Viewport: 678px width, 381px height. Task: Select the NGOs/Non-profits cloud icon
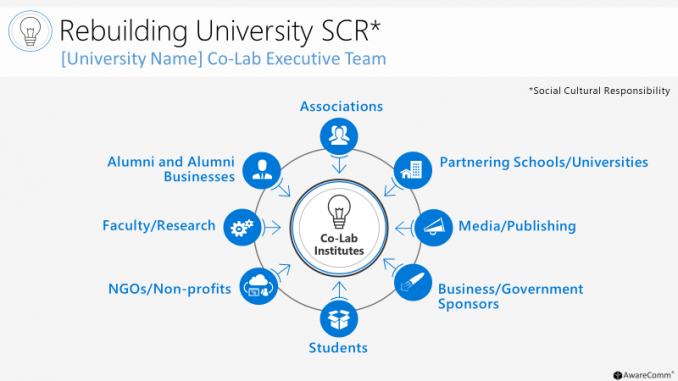click(259, 286)
